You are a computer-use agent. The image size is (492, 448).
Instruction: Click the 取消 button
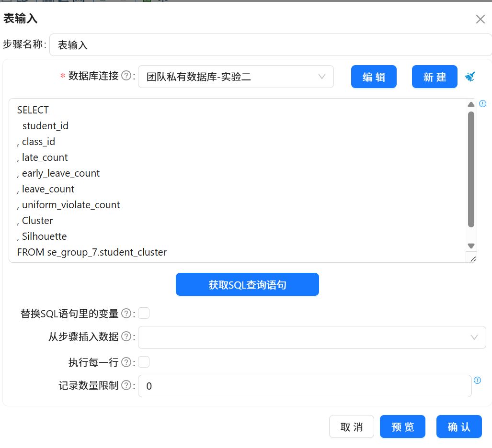(x=352, y=426)
